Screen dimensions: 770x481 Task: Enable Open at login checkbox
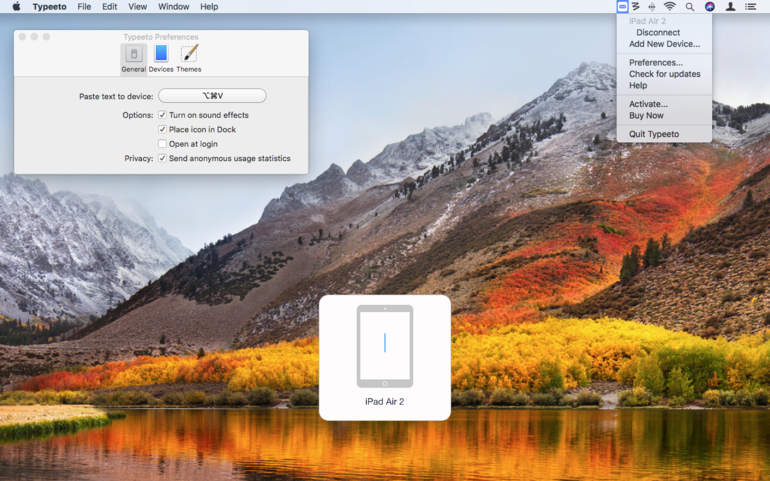point(162,143)
